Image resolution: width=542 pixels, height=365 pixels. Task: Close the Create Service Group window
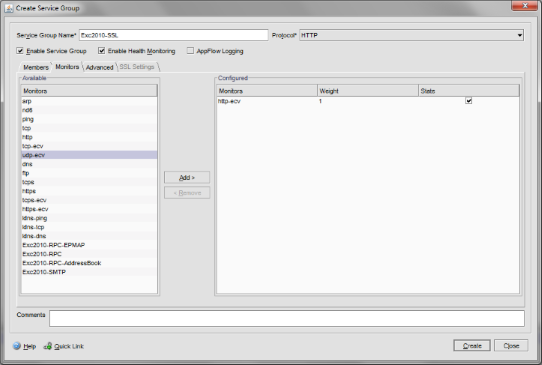coord(524,6)
